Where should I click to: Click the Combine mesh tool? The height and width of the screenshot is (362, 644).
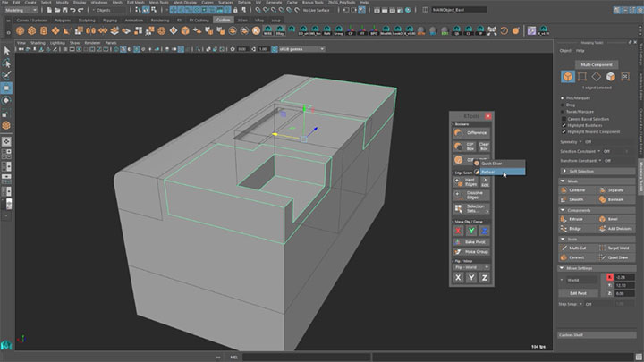tap(577, 190)
